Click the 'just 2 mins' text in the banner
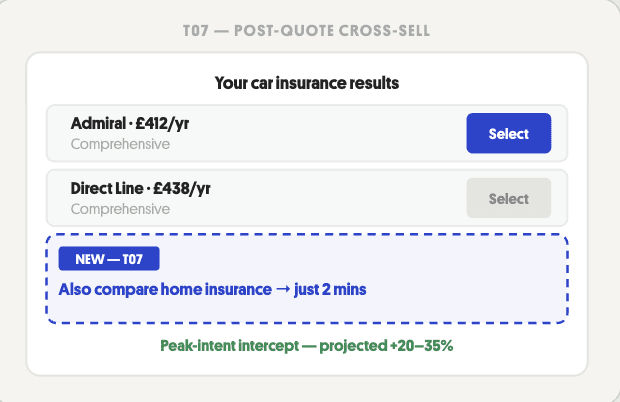 [x=330, y=289]
